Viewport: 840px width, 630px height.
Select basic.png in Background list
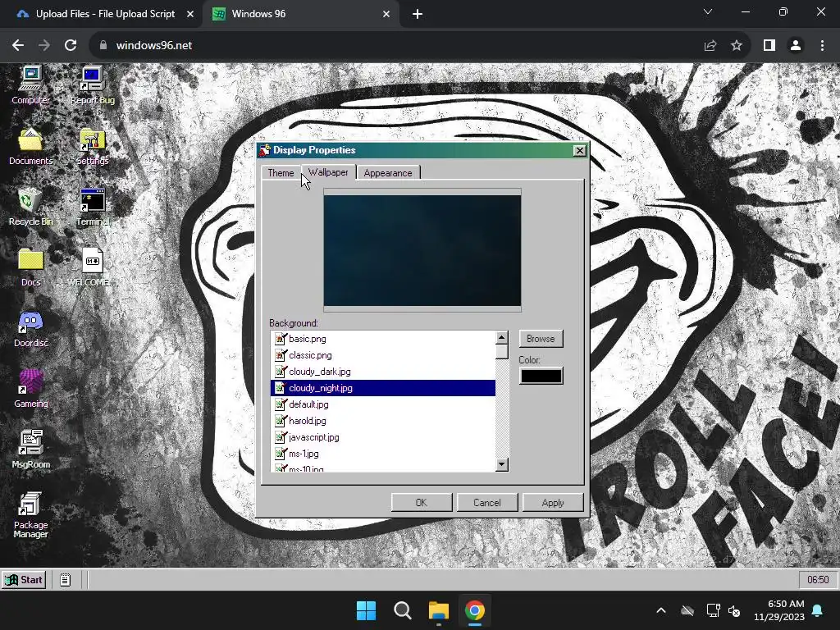pos(384,339)
